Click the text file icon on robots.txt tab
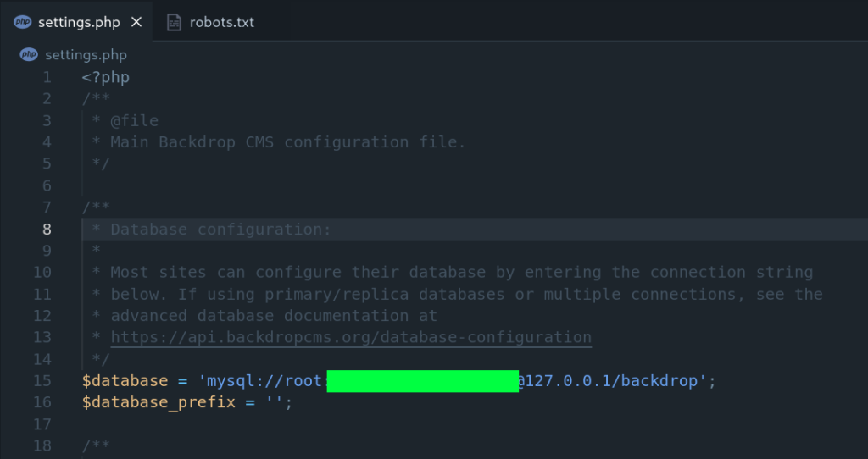This screenshot has height=459, width=868. [174, 22]
